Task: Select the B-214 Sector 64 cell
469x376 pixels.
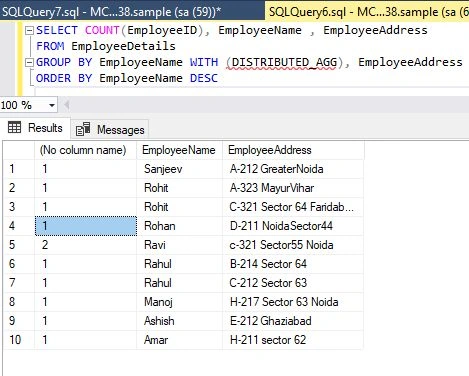Action: point(293,264)
